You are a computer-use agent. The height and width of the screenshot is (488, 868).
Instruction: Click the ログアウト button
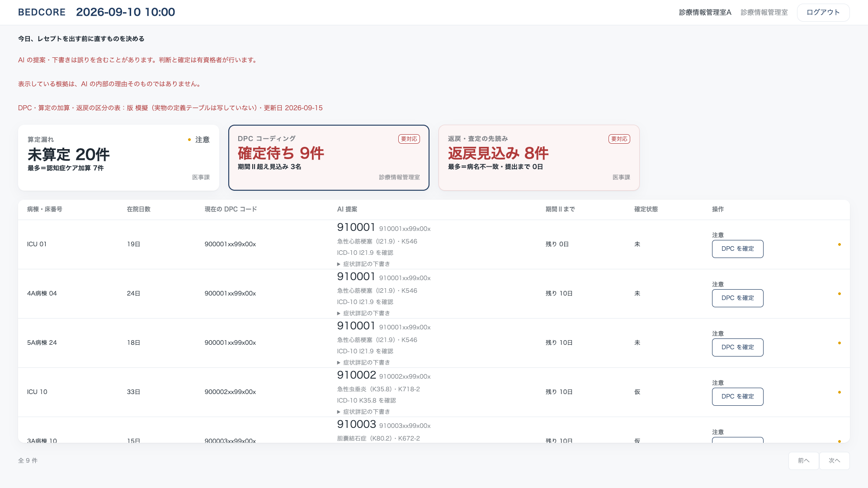tap(823, 13)
